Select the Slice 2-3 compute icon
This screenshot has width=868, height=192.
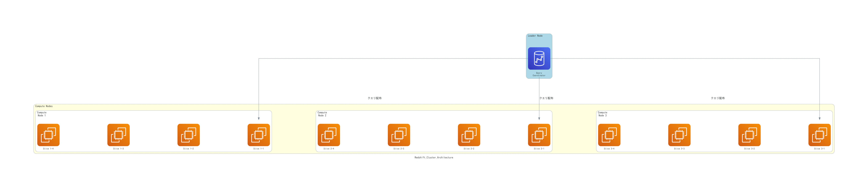tap(399, 135)
